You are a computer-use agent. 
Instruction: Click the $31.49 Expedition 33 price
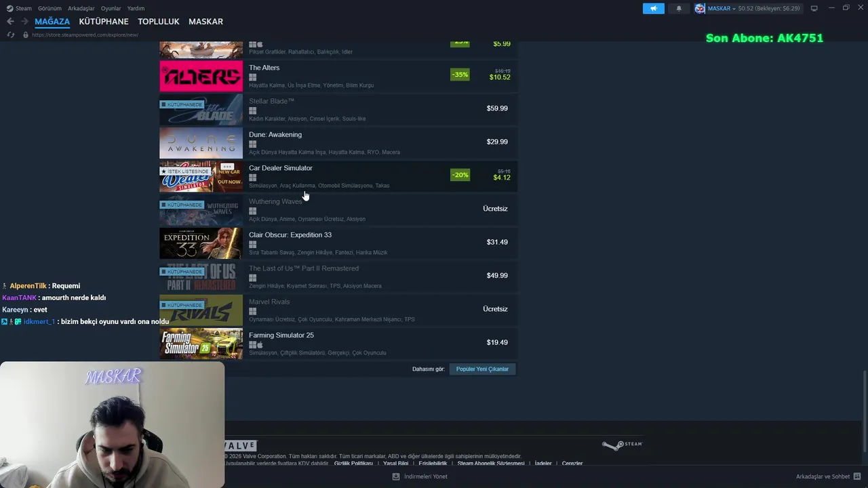coord(497,242)
